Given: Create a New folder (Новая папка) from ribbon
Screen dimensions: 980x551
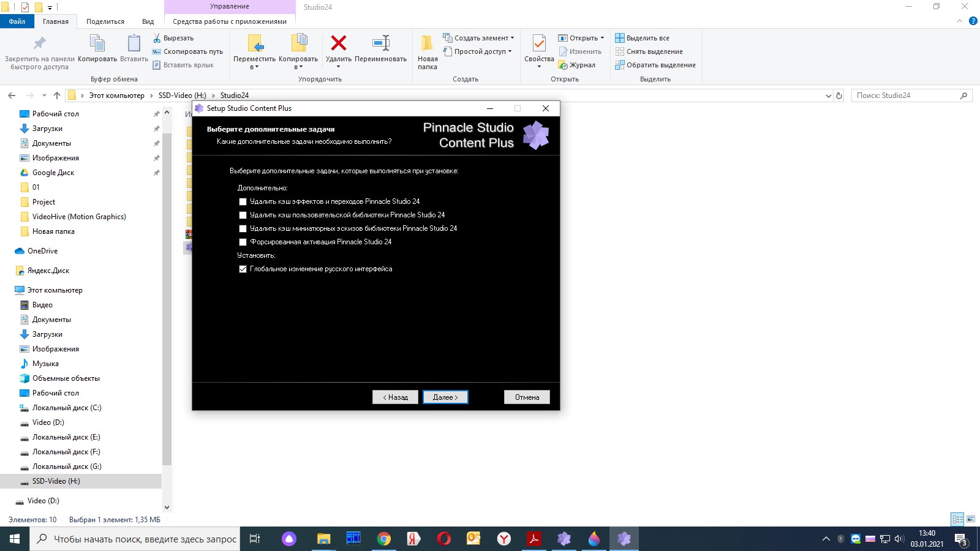Looking at the screenshot, I should coord(428,51).
